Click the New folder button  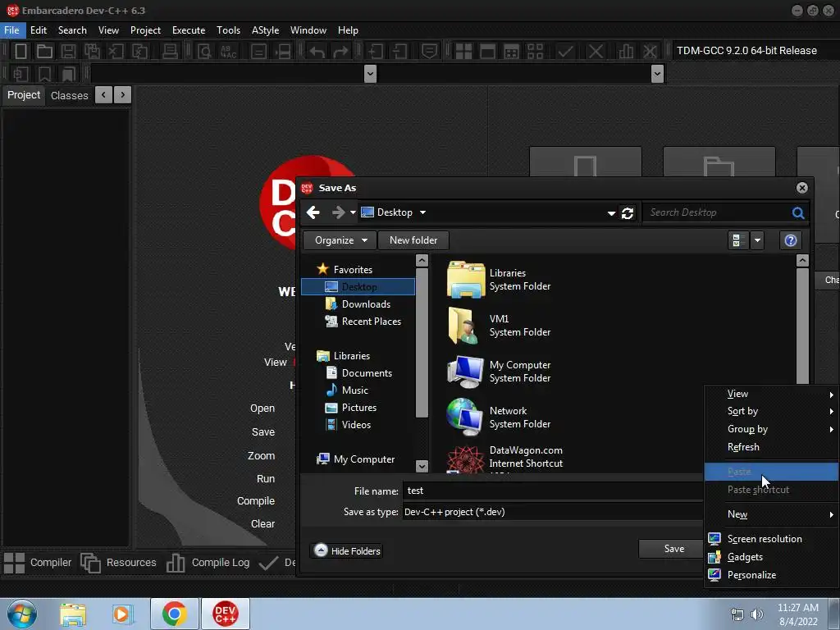(413, 240)
